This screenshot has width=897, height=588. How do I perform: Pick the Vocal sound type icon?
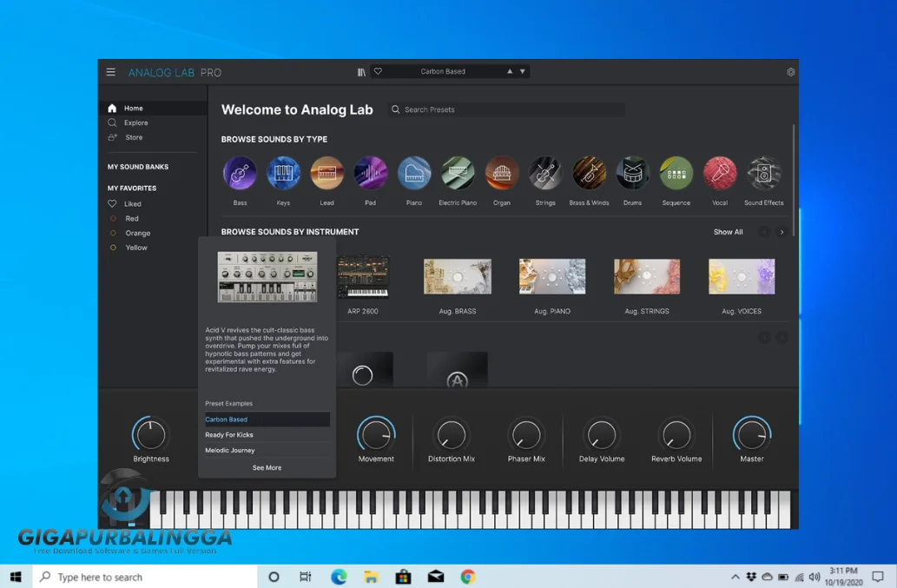point(720,174)
